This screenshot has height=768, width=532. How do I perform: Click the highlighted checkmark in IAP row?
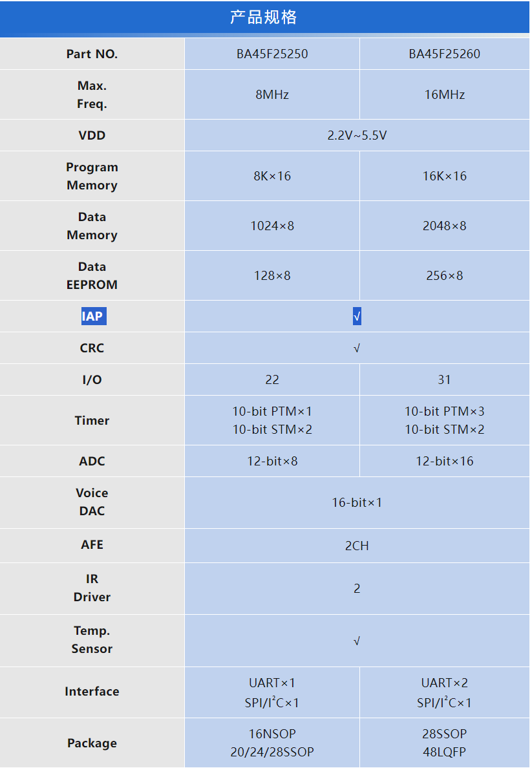click(357, 317)
